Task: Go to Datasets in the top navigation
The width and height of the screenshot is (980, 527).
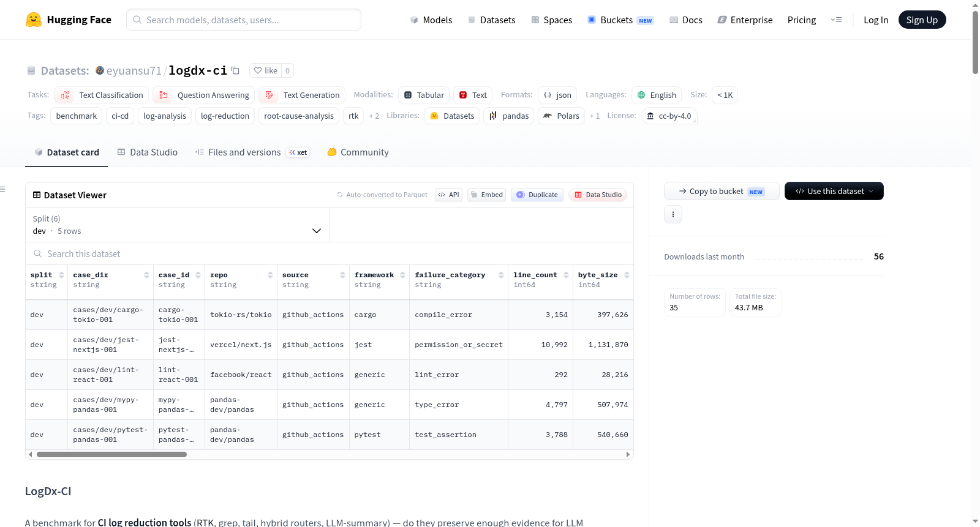Action: click(x=491, y=20)
